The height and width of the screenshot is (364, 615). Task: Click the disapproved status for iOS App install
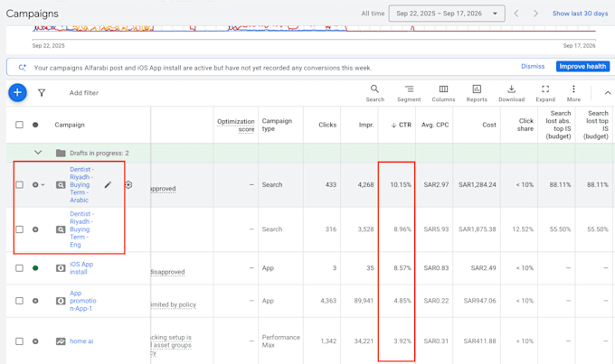pos(168,272)
